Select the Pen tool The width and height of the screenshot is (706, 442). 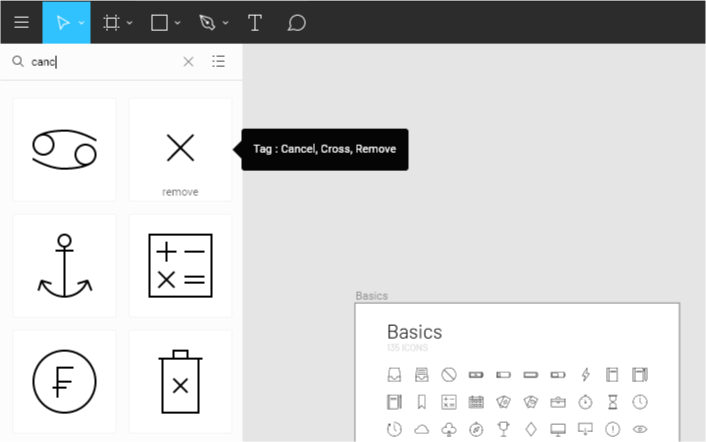click(x=207, y=23)
